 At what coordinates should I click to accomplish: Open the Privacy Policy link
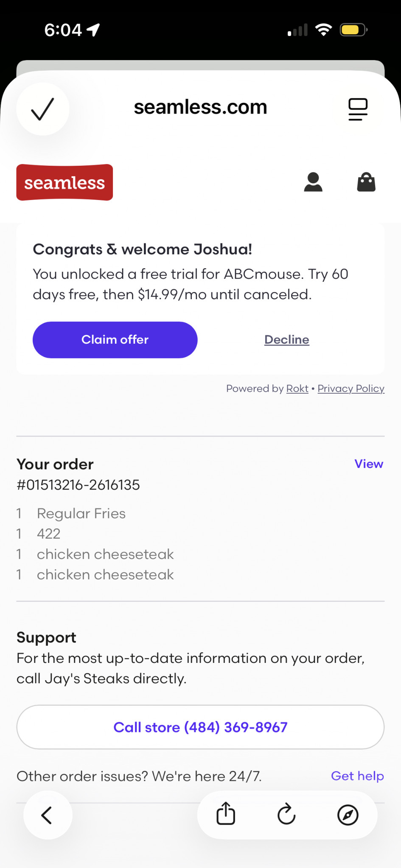tap(351, 389)
